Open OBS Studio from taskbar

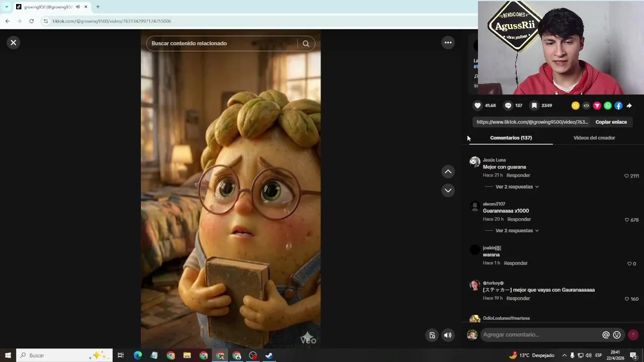click(253, 355)
